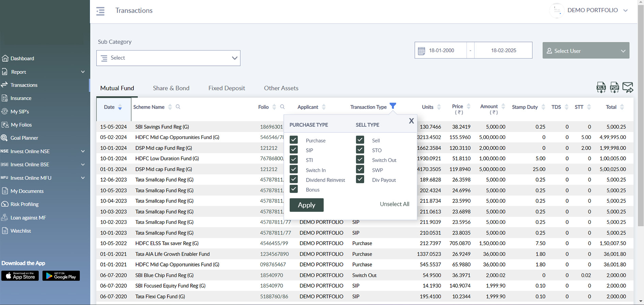
Task: Expand the Report sidebar submenu
Action: 83,72
